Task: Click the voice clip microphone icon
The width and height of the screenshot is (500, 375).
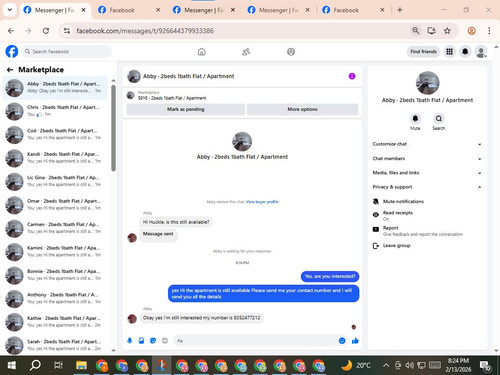Action: [x=130, y=341]
